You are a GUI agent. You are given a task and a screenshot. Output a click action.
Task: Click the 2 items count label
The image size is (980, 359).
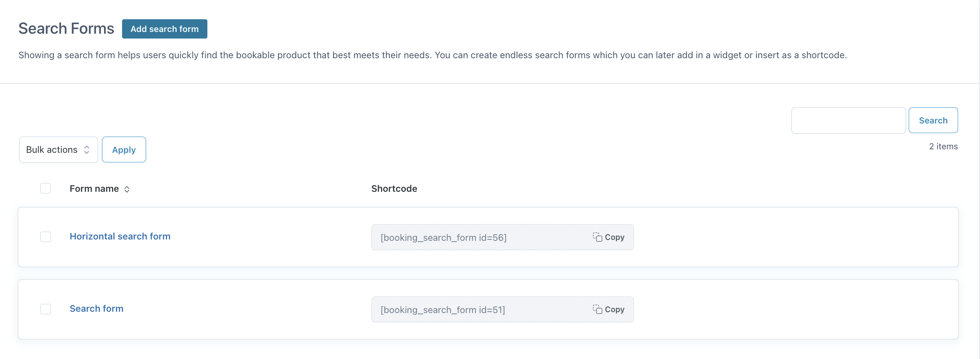(x=943, y=146)
